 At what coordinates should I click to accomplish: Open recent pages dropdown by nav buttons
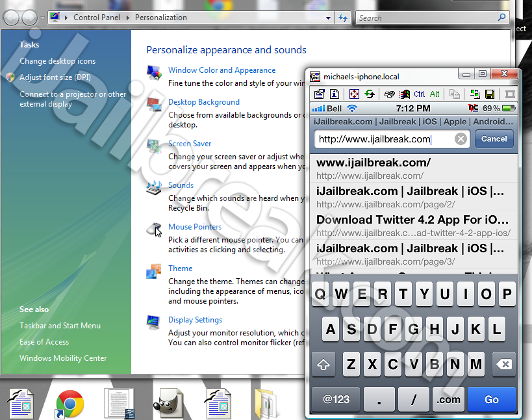[x=42, y=18]
